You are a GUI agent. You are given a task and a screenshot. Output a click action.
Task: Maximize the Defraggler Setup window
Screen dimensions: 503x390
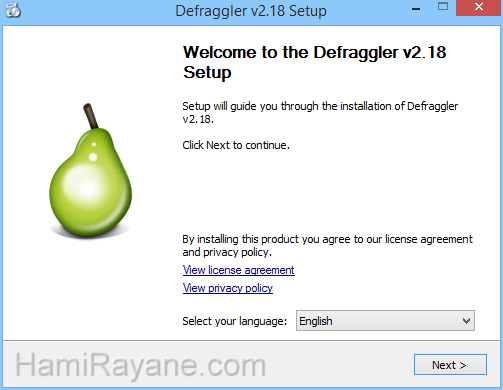pos(443,7)
